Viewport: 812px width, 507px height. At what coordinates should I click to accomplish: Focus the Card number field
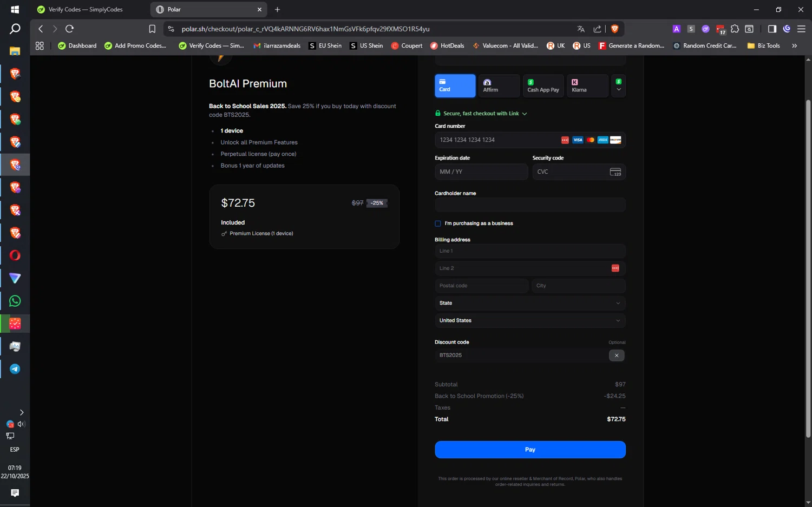530,140
